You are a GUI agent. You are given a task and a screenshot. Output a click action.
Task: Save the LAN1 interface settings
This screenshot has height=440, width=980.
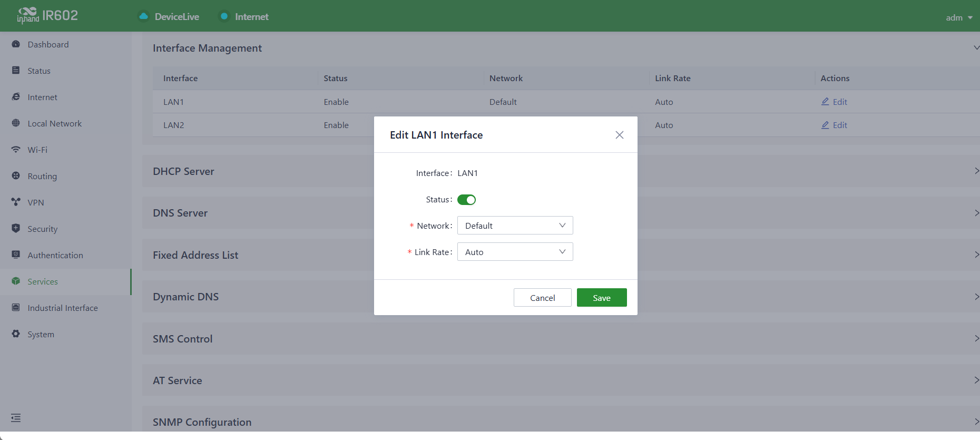point(602,298)
